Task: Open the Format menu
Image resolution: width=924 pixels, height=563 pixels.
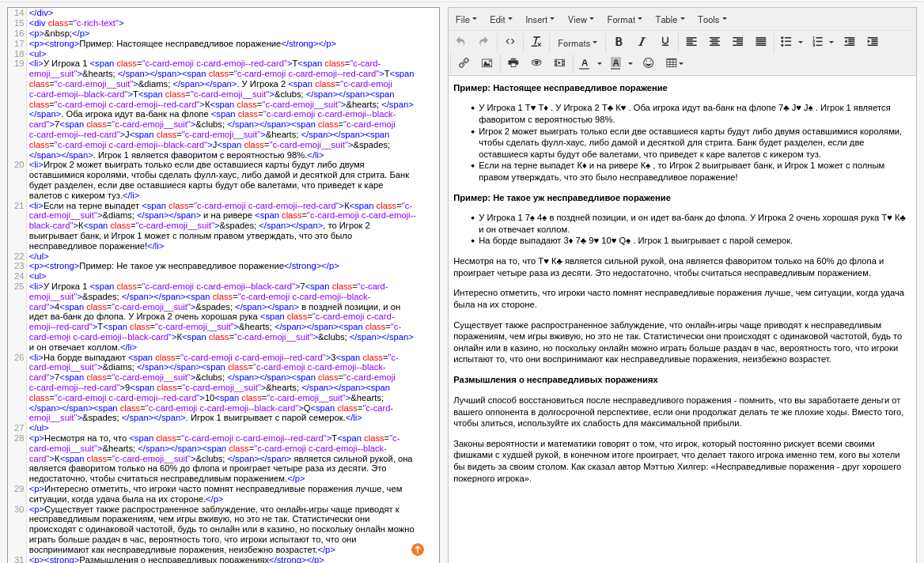Action: click(x=624, y=20)
